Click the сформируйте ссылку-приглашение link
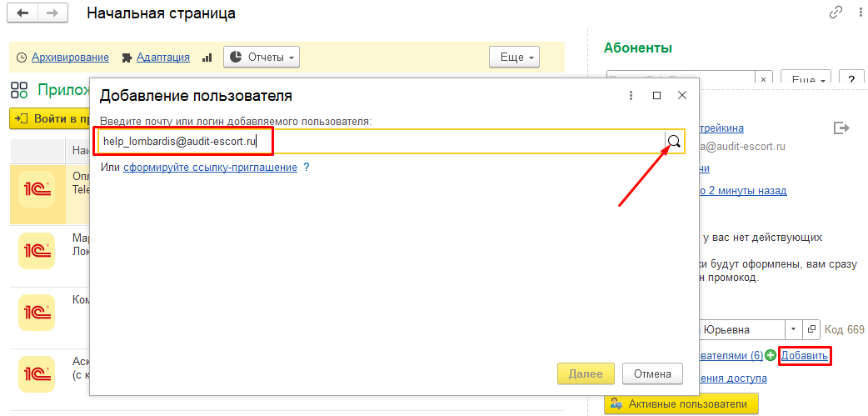The width and height of the screenshot is (868, 416). (x=210, y=168)
